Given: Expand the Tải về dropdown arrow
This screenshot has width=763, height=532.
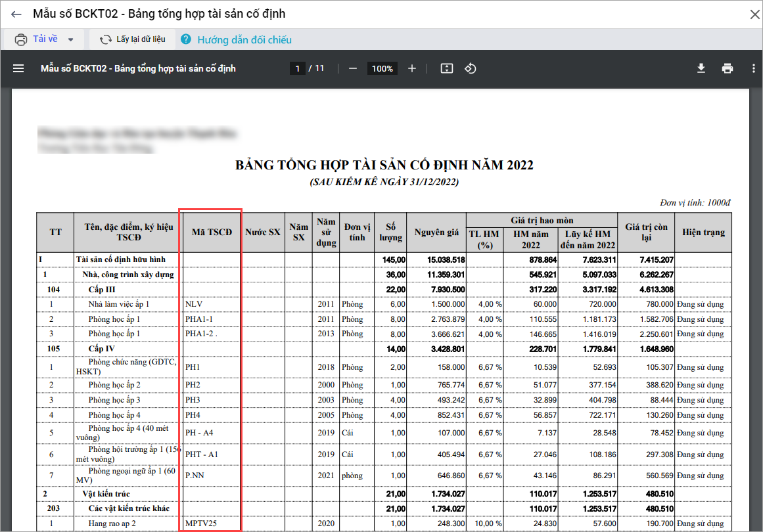Looking at the screenshot, I should point(70,39).
